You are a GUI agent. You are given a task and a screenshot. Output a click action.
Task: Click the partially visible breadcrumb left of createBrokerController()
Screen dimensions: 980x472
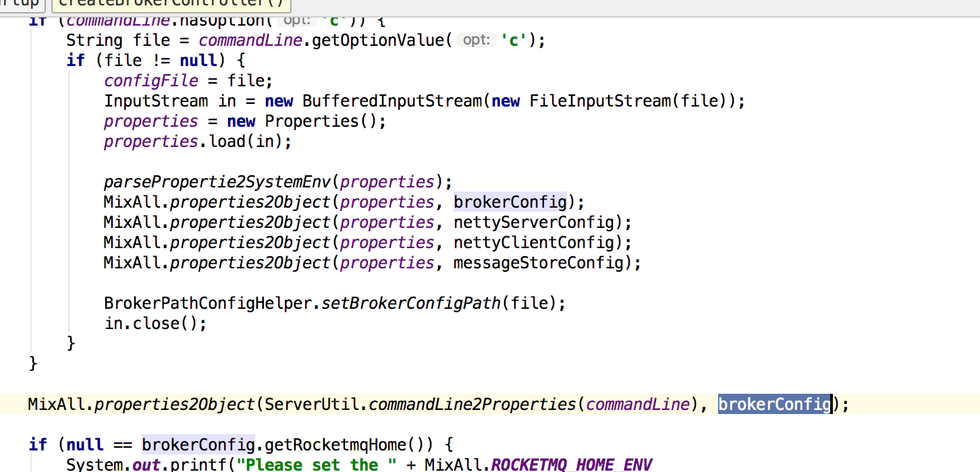20,3
